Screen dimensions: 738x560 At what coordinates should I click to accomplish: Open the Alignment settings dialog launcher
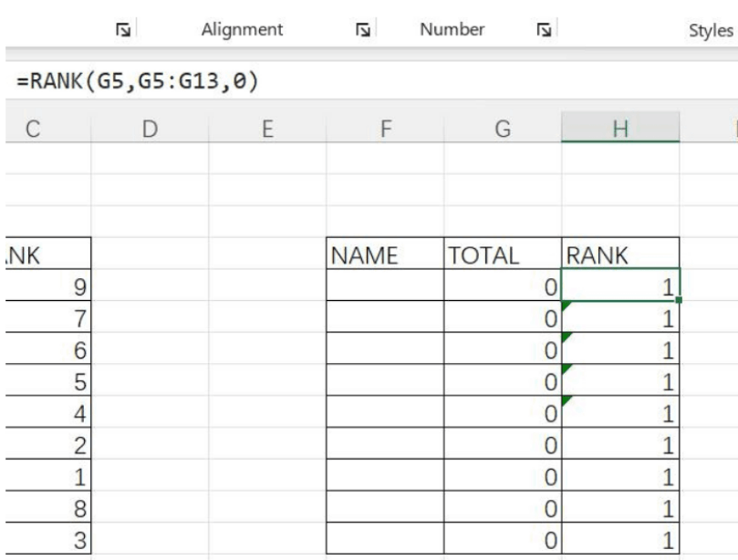click(362, 30)
